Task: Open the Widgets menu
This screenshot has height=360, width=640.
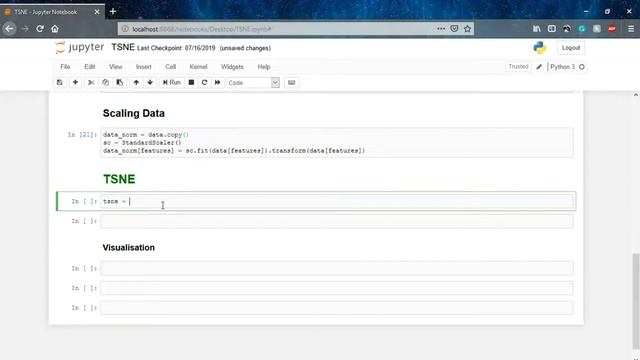Action: coord(232,67)
